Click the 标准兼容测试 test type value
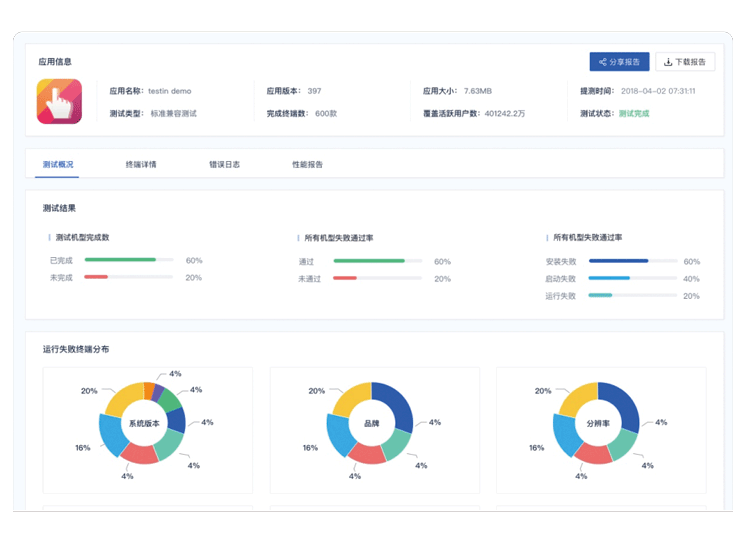Image resolution: width=750 pixels, height=550 pixels. (174, 114)
